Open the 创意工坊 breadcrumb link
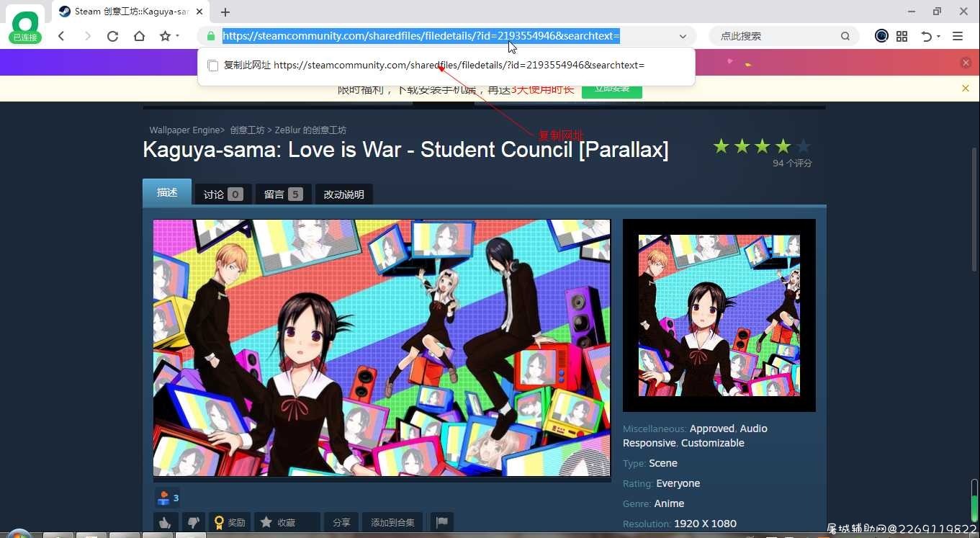 click(247, 130)
